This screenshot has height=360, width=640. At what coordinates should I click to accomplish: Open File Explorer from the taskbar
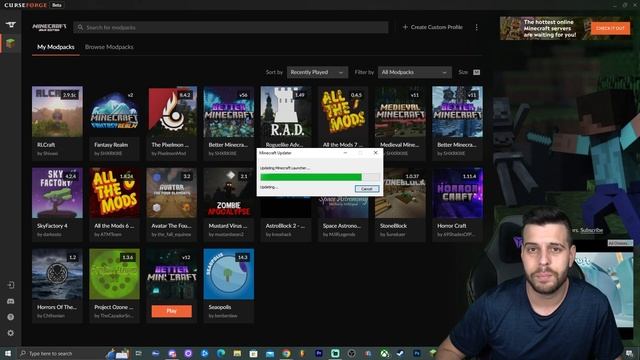click(237, 353)
